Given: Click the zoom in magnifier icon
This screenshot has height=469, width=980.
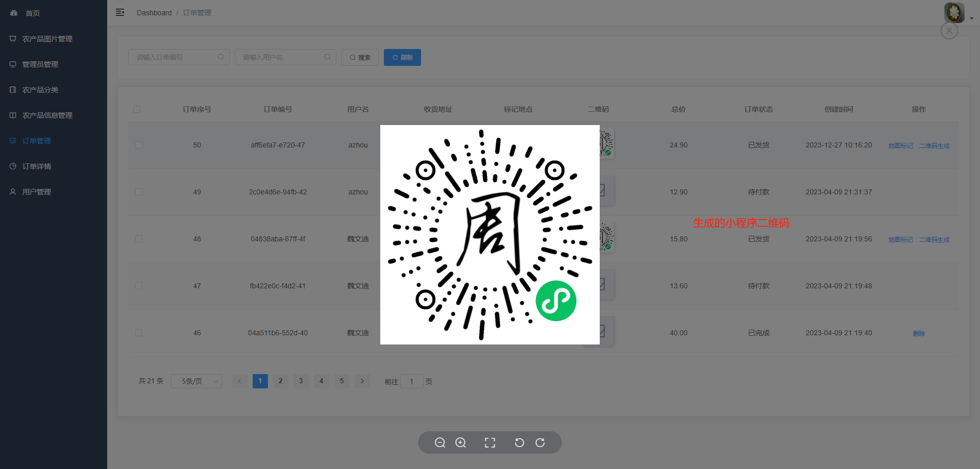Looking at the screenshot, I should [x=460, y=442].
